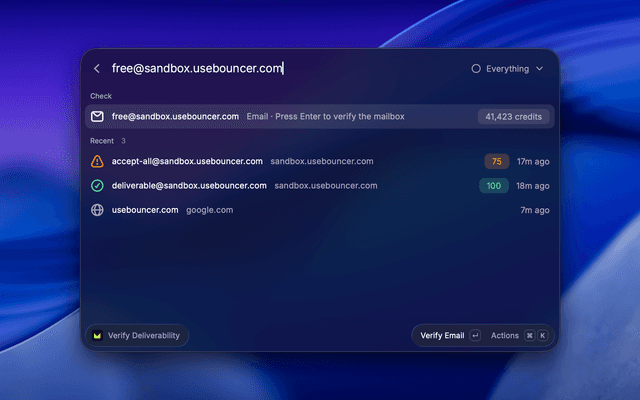Select deliverable@sandbox.usebouncer.com recent entry
The width and height of the screenshot is (640, 400).
pyautogui.click(x=320, y=186)
